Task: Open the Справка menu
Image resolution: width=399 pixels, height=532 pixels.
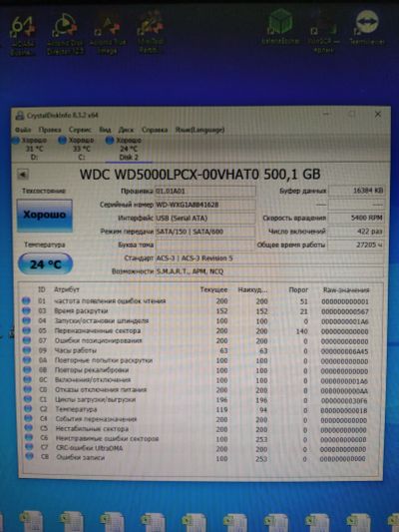Action: tap(155, 130)
